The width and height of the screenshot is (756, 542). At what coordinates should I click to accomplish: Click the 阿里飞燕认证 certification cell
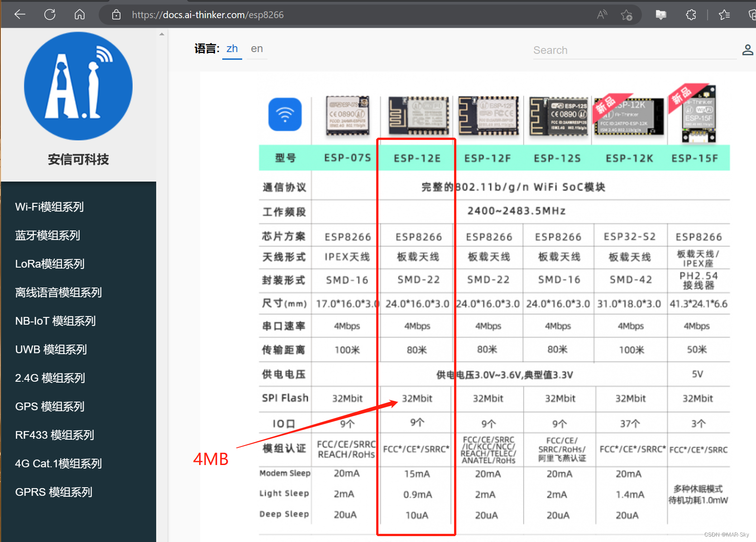coord(563,458)
